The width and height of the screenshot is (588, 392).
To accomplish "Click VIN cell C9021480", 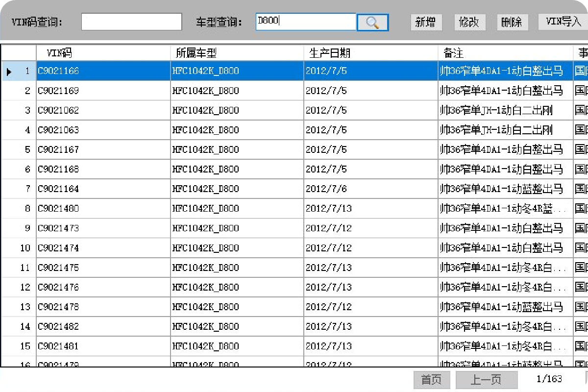I will point(103,208).
